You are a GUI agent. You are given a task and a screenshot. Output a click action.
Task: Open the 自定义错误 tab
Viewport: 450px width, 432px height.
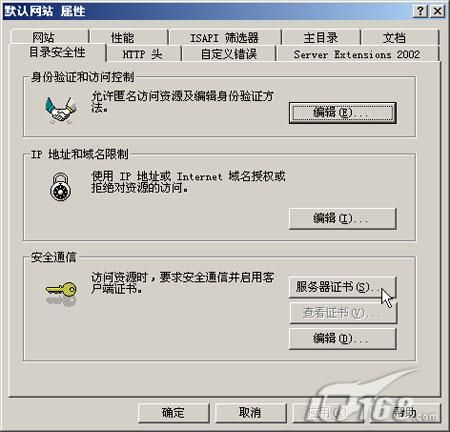(229, 54)
